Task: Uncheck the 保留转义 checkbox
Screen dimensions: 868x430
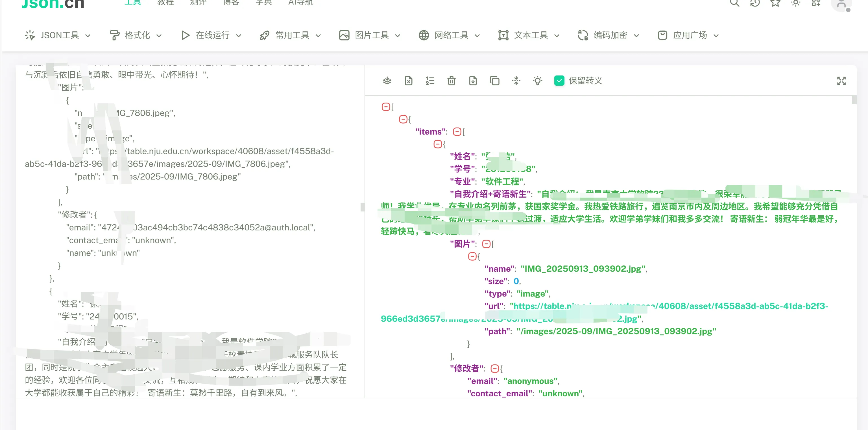Action: click(x=559, y=81)
